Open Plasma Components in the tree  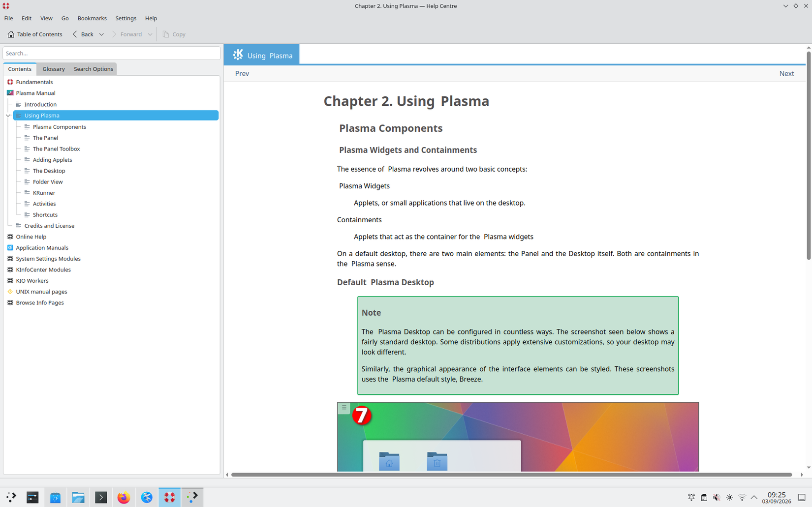59,127
